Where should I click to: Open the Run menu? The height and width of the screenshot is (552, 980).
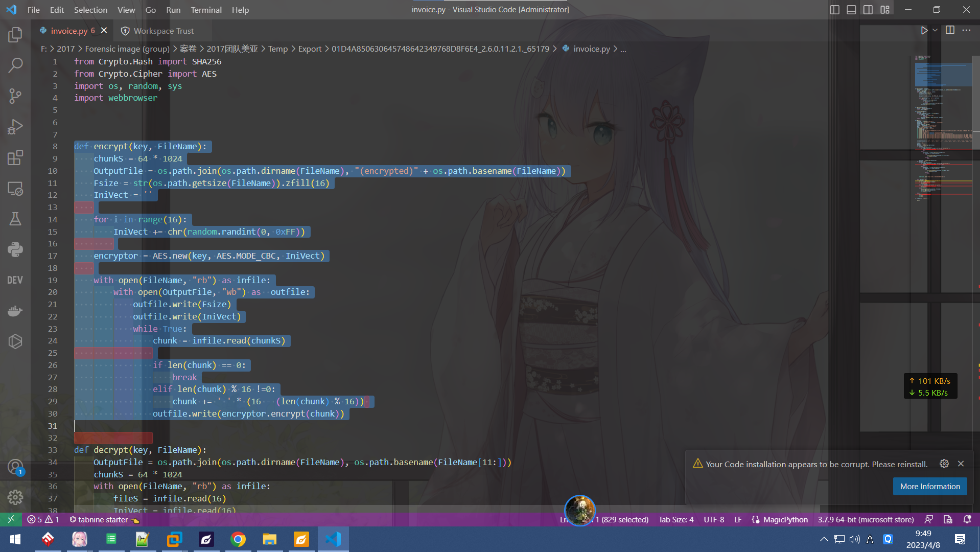[173, 10]
